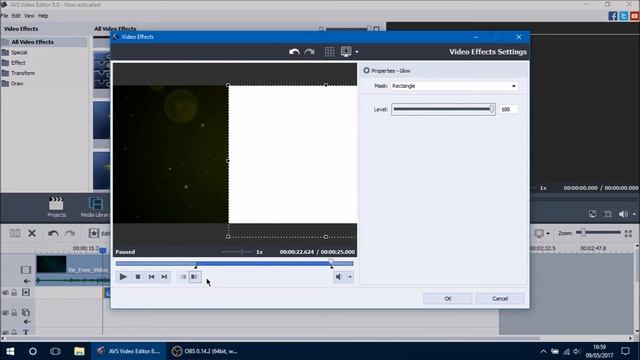Screen dimensions: 640x360
Task: Click the split icon on timeline toolbar
Action: pyautogui.click(x=15, y=233)
